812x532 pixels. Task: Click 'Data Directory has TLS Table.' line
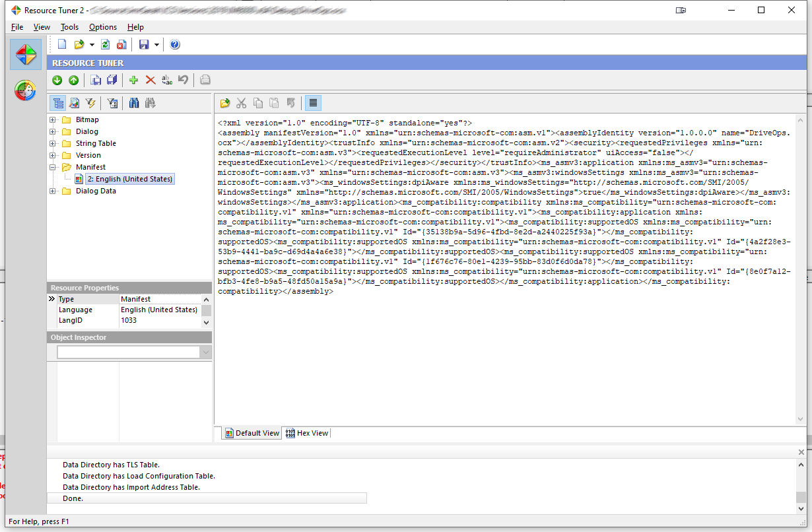(111, 465)
